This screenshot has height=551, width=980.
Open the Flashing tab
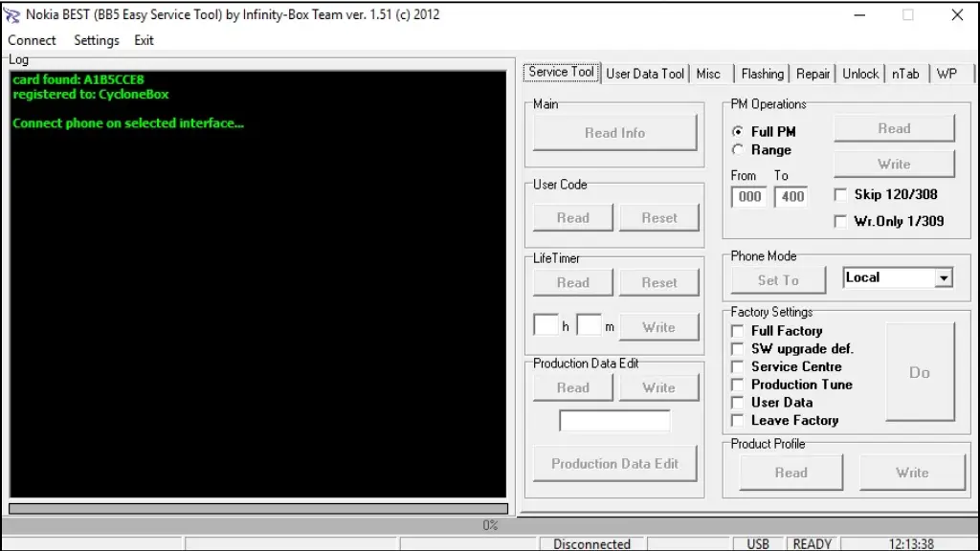(762, 74)
